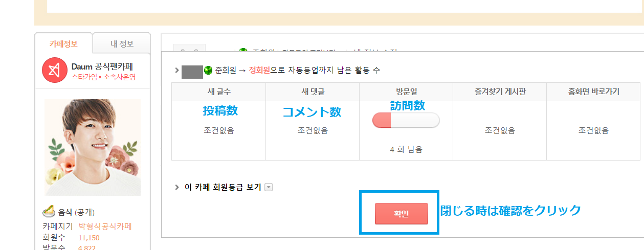Click the 음식 category food icon

[x=49, y=212]
